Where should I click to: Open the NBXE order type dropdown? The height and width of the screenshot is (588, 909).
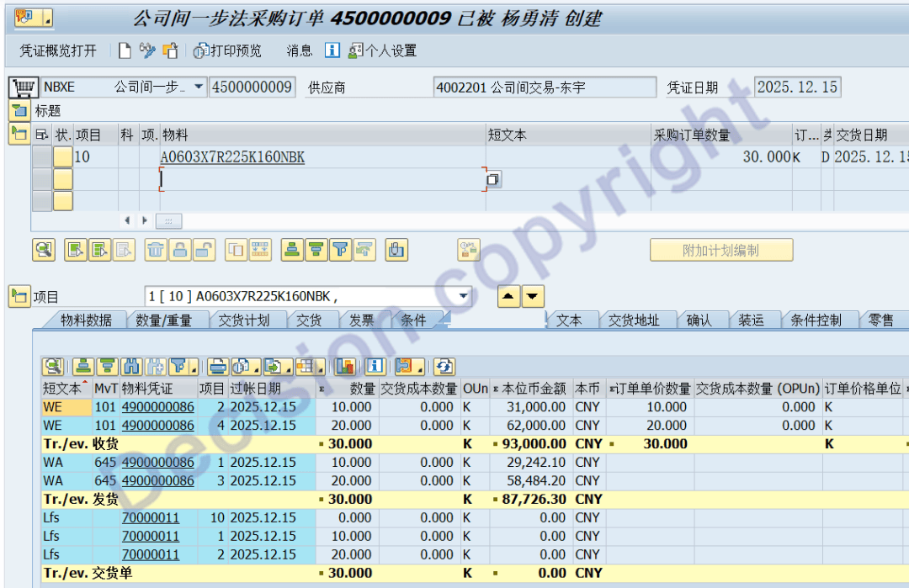tap(199, 87)
